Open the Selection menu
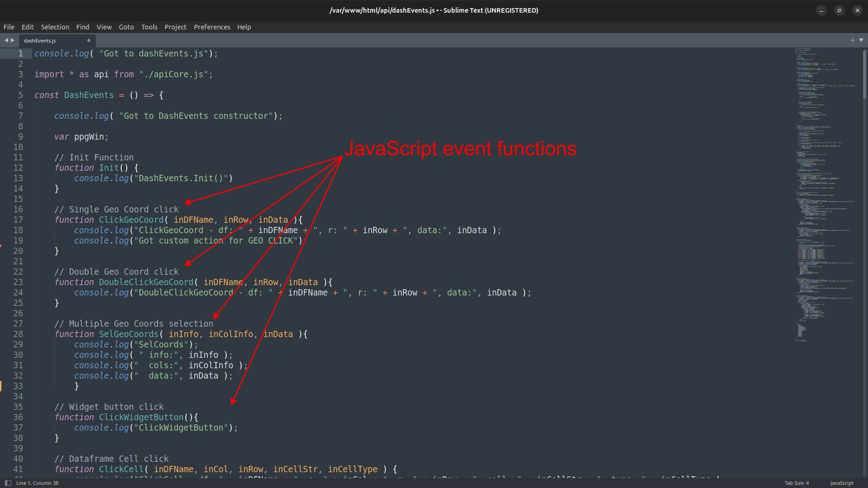868x488 pixels. (55, 27)
